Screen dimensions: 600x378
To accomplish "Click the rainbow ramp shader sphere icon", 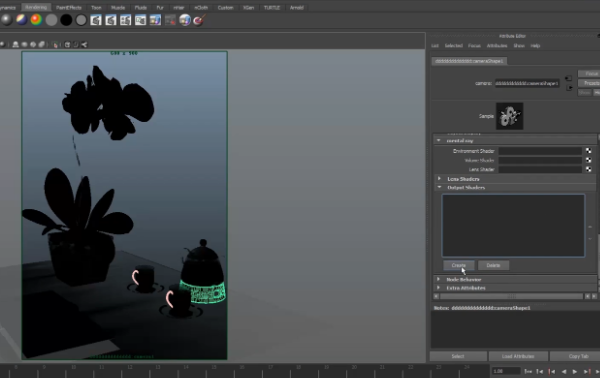I will coord(36,20).
